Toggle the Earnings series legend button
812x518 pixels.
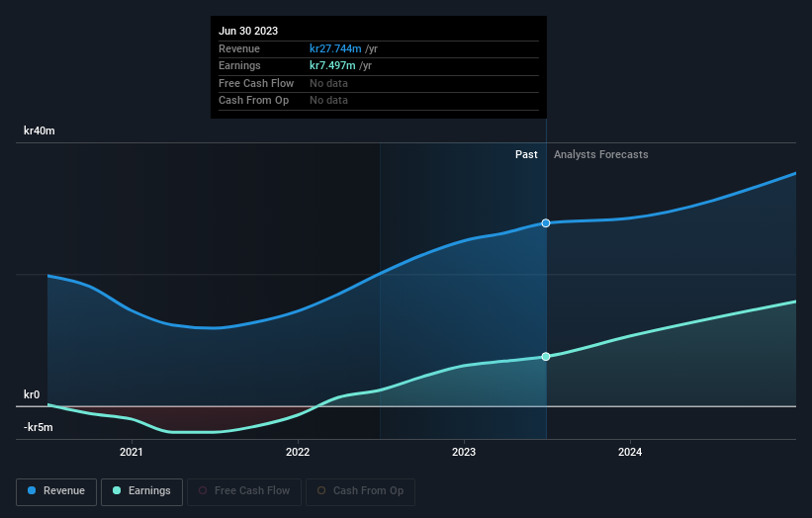141,491
